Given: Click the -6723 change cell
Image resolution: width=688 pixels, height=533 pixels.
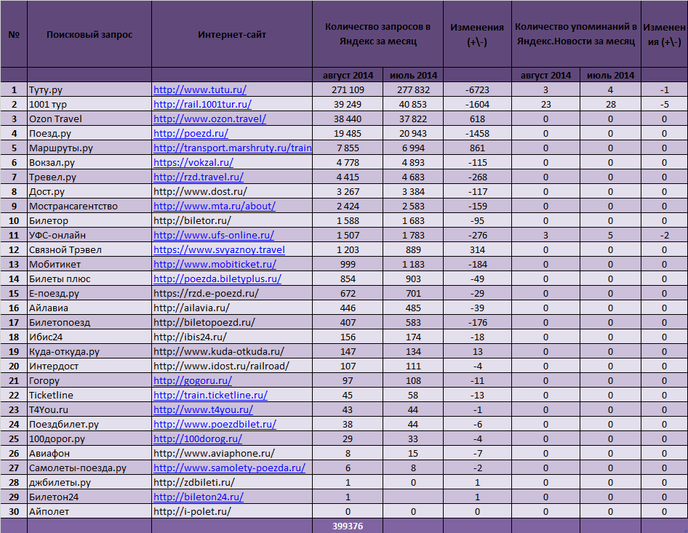Looking at the screenshot, I should point(477,89).
